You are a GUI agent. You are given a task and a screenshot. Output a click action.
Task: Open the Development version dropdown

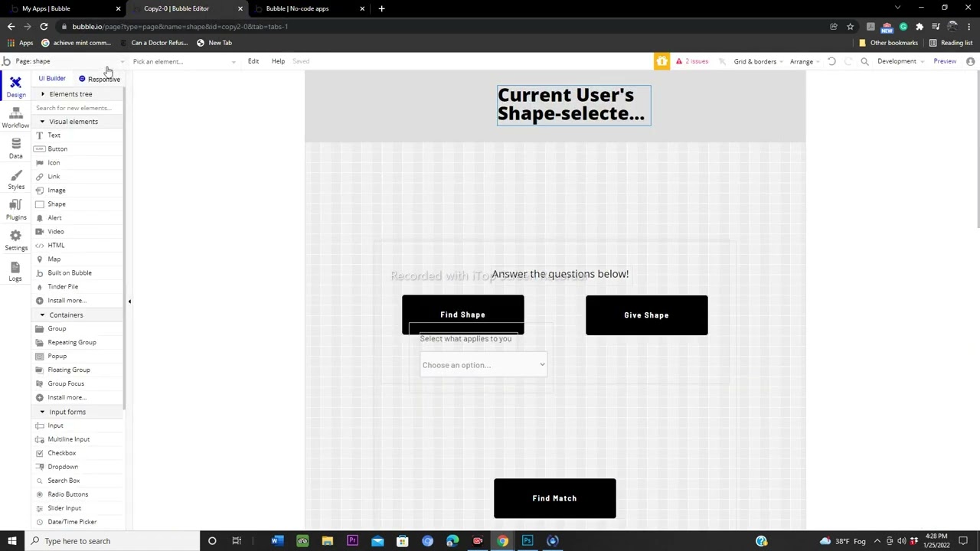(900, 61)
